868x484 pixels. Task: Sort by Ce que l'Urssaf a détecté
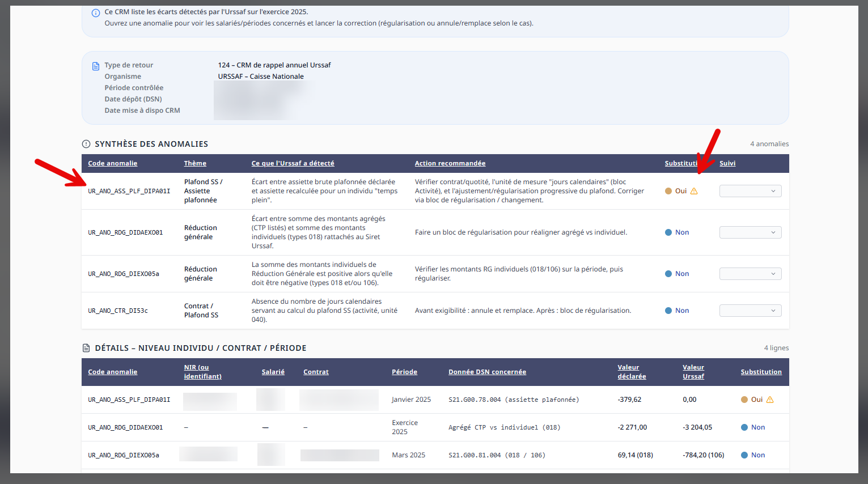[x=293, y=163]
